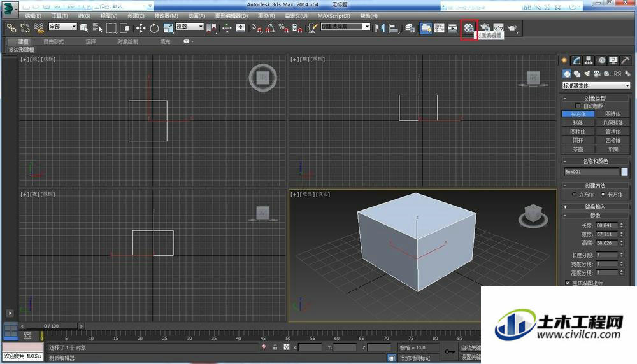Click the Use Pivot Point Center icon
Image resolution: width=637 pixels, height=364 pixels.
tap(211, 28)
